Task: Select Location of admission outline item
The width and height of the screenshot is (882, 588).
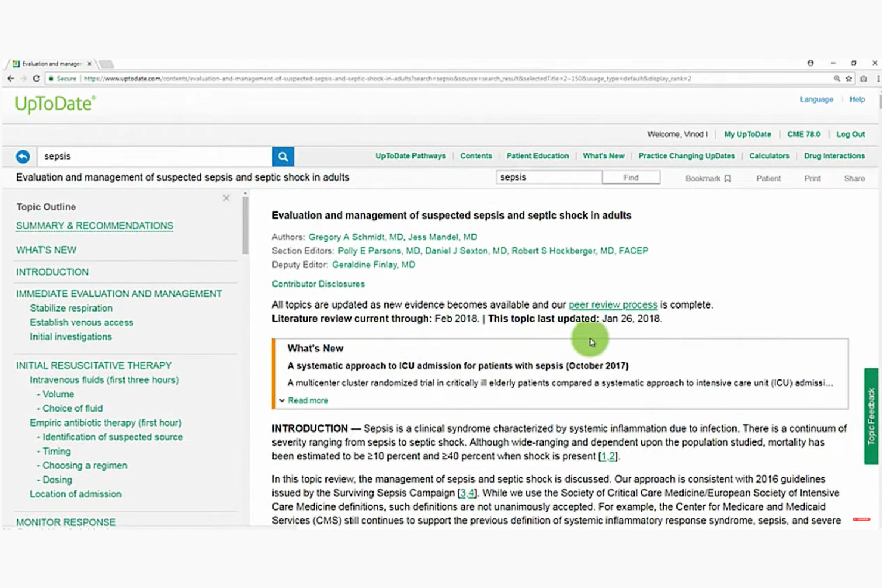Action: tap(76, 494)
